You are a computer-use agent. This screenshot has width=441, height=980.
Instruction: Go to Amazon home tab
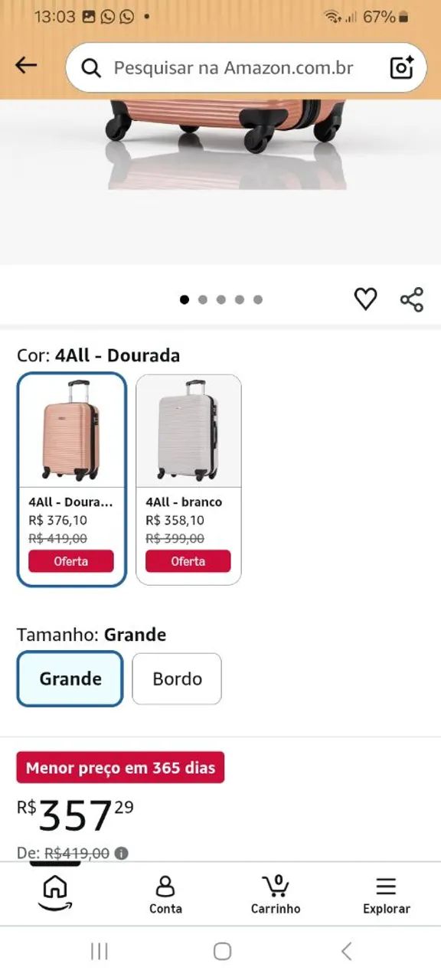[x=55, y=893]
